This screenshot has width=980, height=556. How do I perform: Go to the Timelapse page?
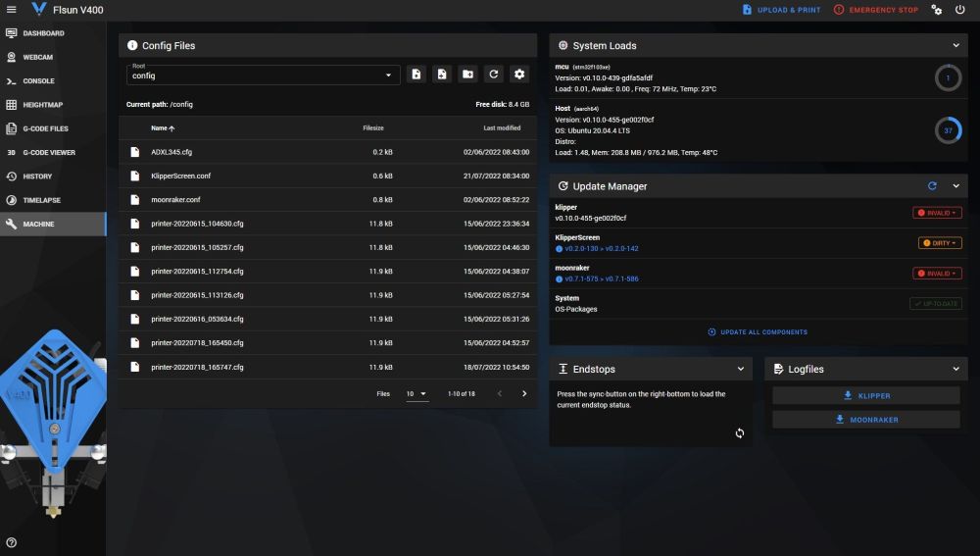(53, 200)
